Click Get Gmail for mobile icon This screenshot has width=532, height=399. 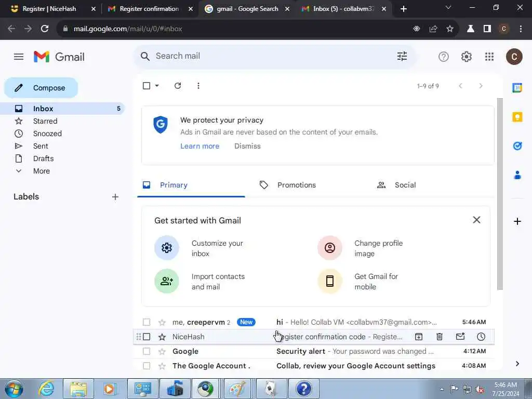(330, 281)
